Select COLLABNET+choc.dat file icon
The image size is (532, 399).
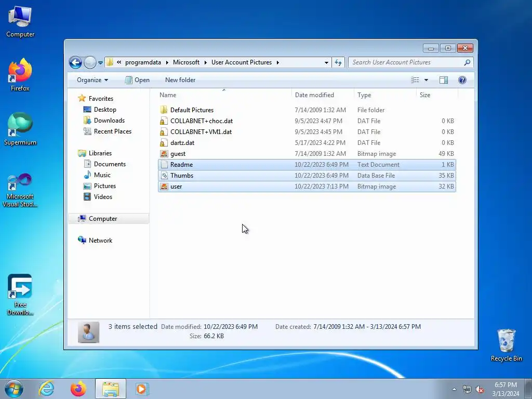(x=164, y=121)
